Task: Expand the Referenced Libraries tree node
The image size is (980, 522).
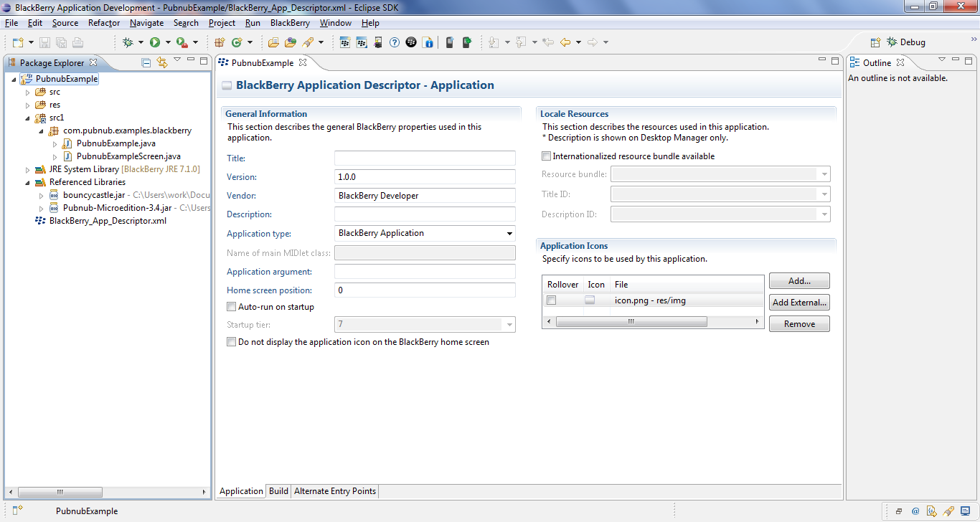Action: coord(27,181)
